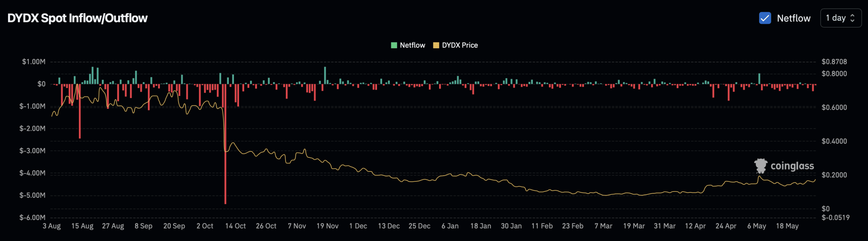This screenshot has width=868, height=241.
Task: Click the 2 Oct date label
Action: tap(205, 226)
